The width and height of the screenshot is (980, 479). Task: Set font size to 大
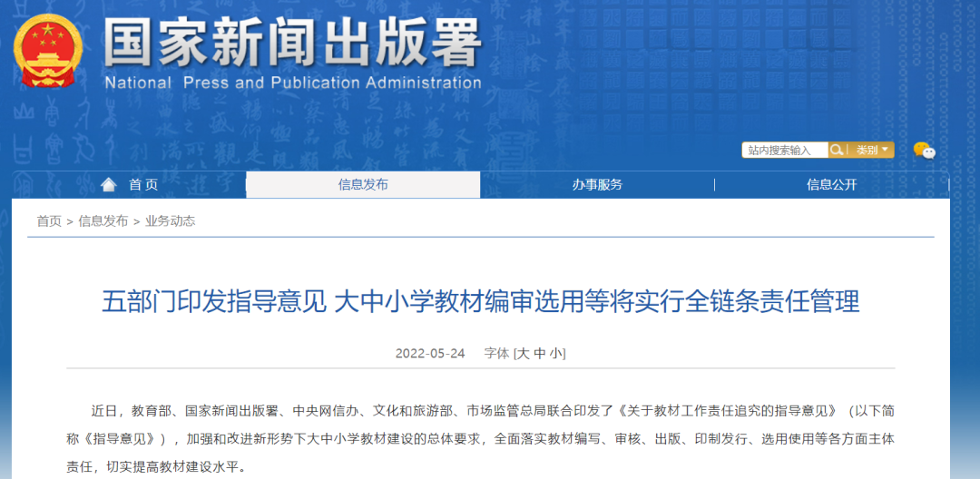pos(523,354)
